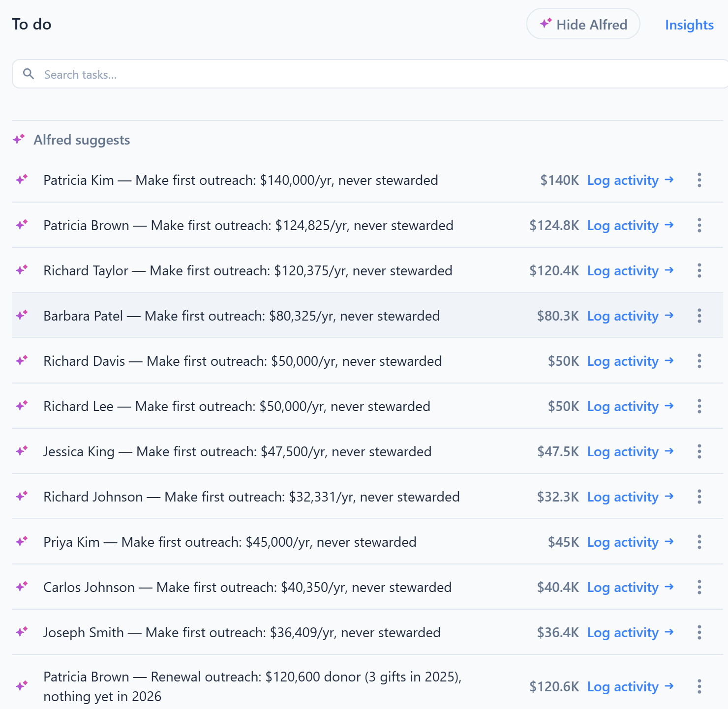Image resolution: width=728 pixels, height=709 pixels.
Task: Click the $32.3K amount for Richard Johnson
Action: point(558,497)
